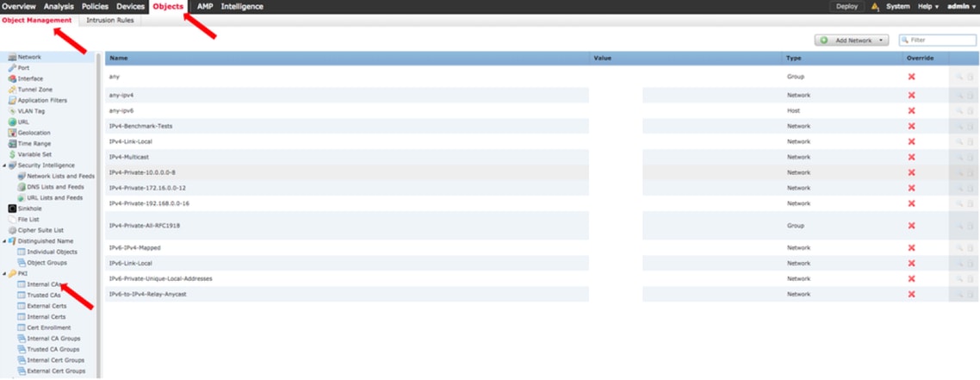980x380 pixels.
Task: Open the admin user dropdown
Action: tap(961, 6)
